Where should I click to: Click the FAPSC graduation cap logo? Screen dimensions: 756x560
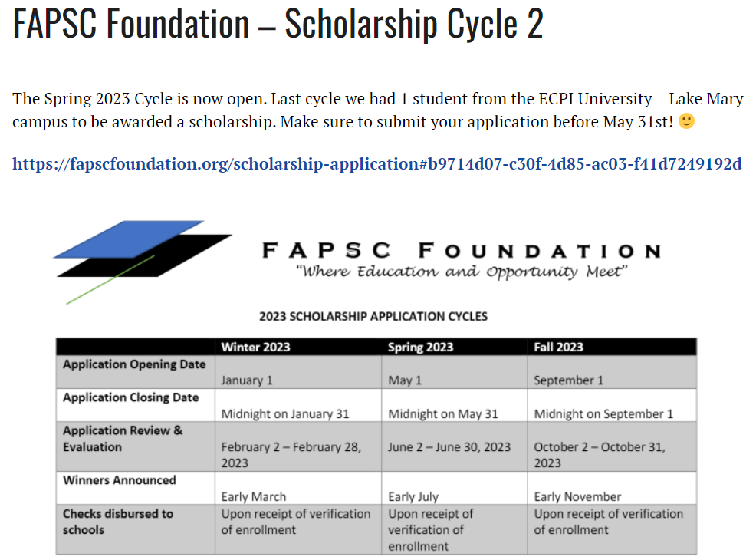[143, 262]
